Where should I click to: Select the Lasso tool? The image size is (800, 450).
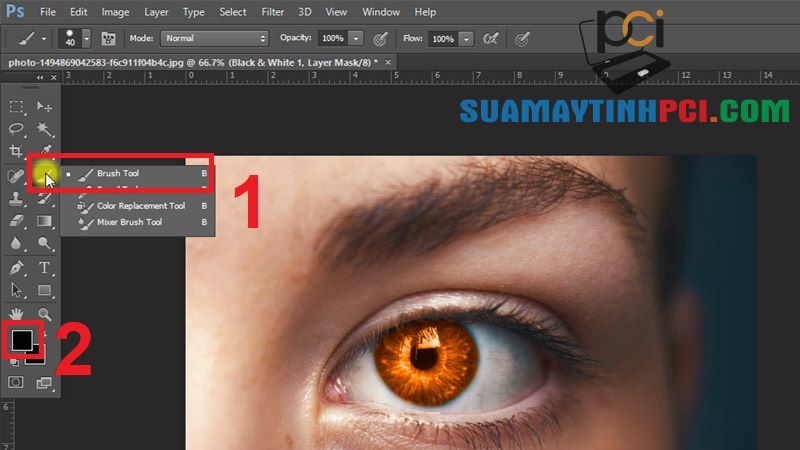coord(16,129)
